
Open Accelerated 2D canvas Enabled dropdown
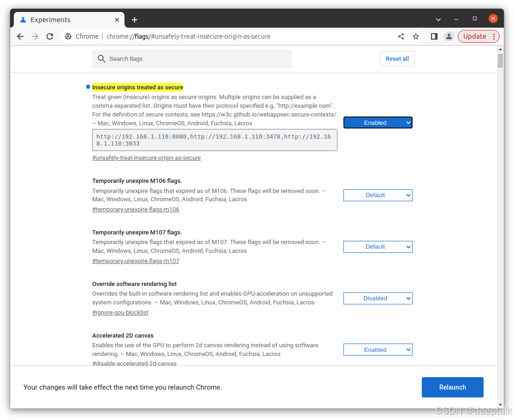(x=378, y=350)
